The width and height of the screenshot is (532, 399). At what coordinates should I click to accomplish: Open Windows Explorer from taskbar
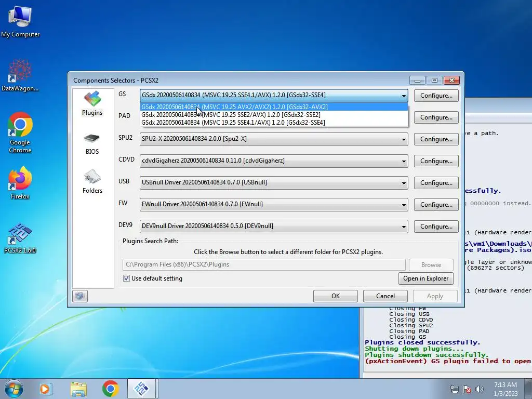(x=78, y=389)
